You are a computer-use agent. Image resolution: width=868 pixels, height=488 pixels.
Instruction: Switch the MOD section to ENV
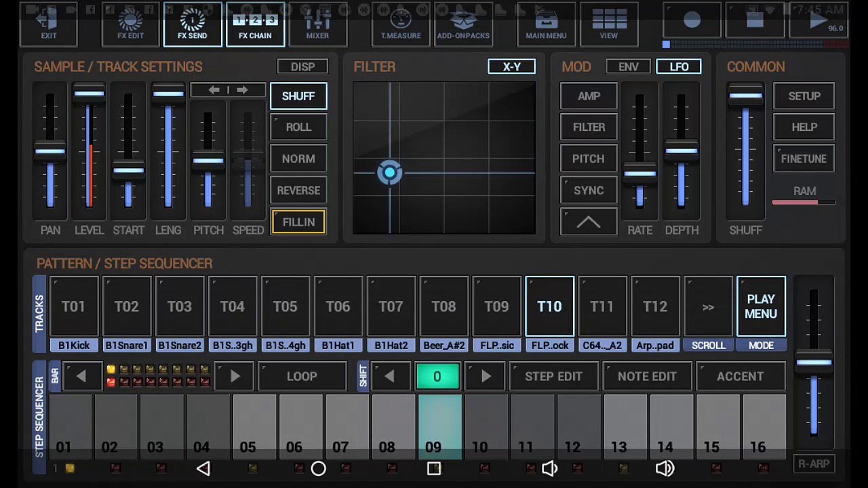(629, 67)
